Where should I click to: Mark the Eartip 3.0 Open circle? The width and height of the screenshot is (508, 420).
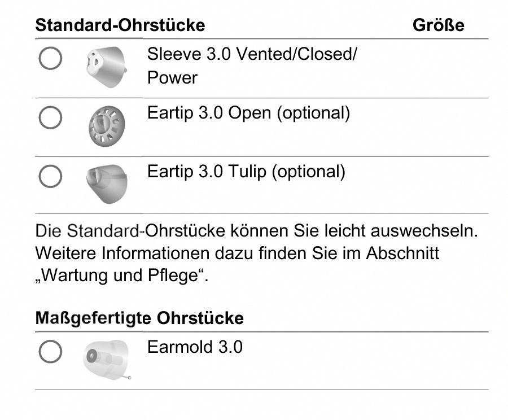[x=50, y=117]
